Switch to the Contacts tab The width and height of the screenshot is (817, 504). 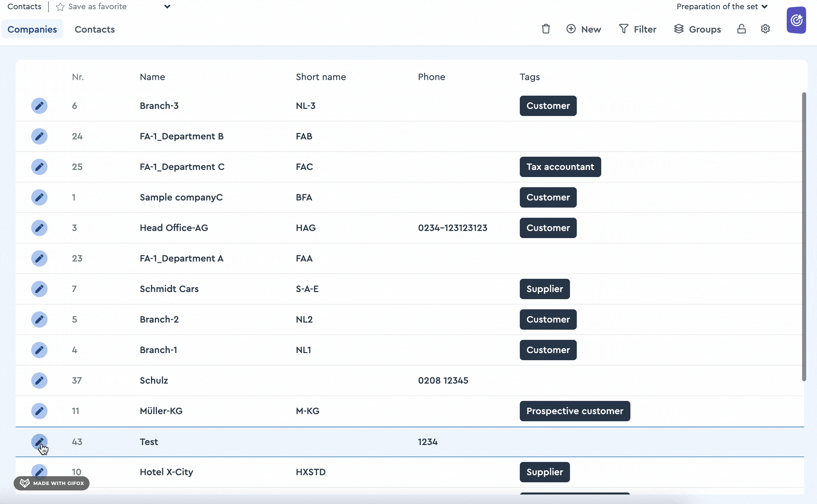[x=95, y=28]
